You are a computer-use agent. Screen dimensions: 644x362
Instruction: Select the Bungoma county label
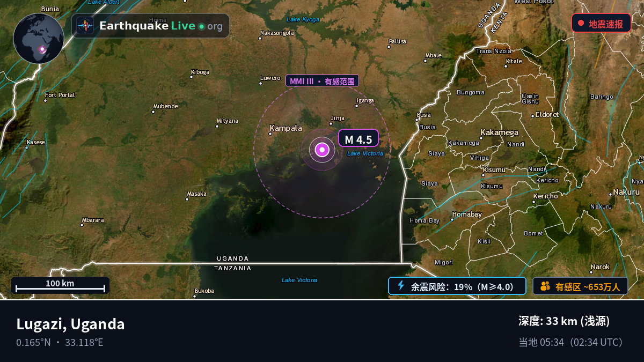(470, 92)
